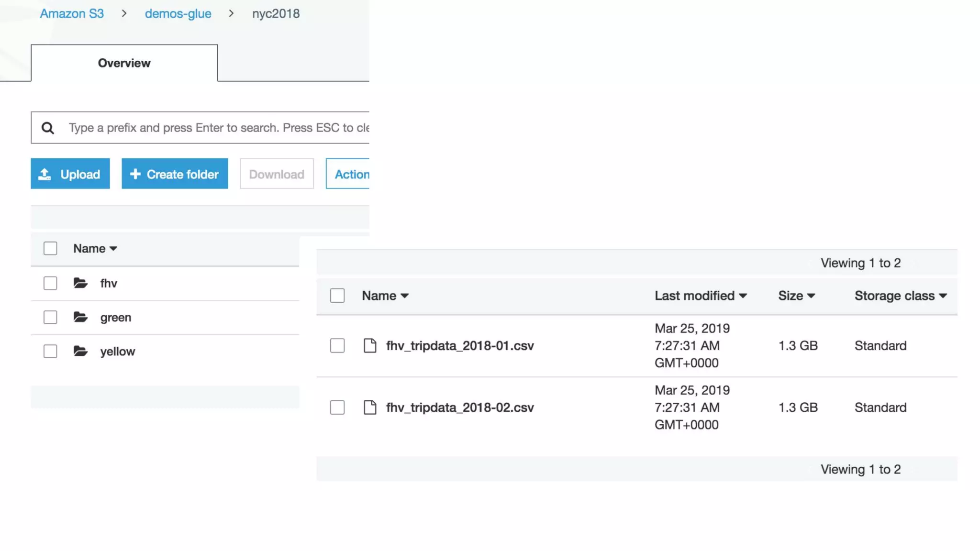
Task: Click the green folder icon
Action: pos(80,317)
